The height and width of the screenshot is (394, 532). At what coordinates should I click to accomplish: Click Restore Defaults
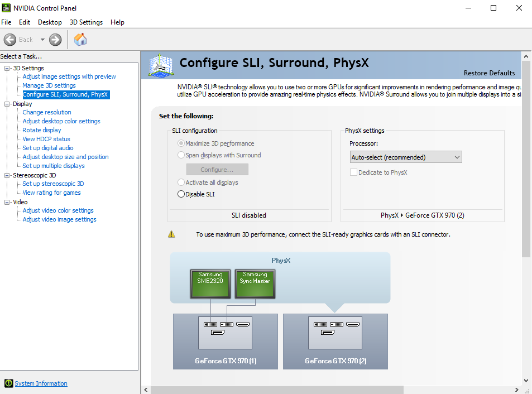click(489, 73)
